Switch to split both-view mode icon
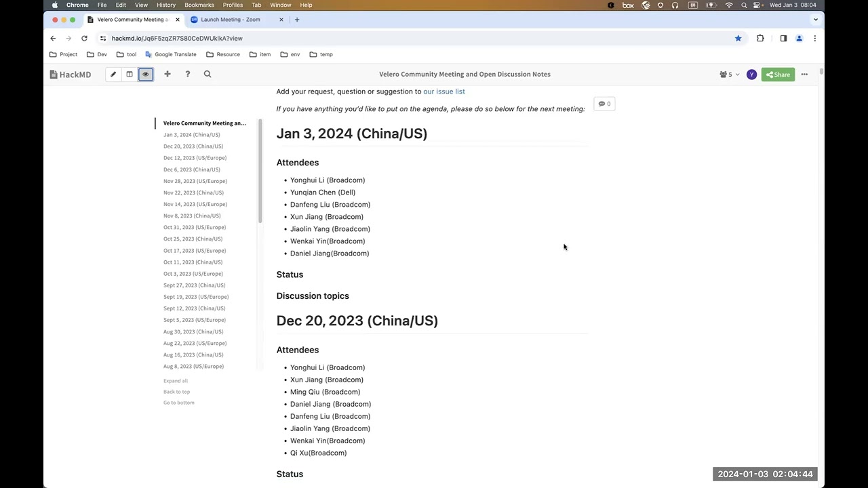868x488 pixels. click(130, 75)
